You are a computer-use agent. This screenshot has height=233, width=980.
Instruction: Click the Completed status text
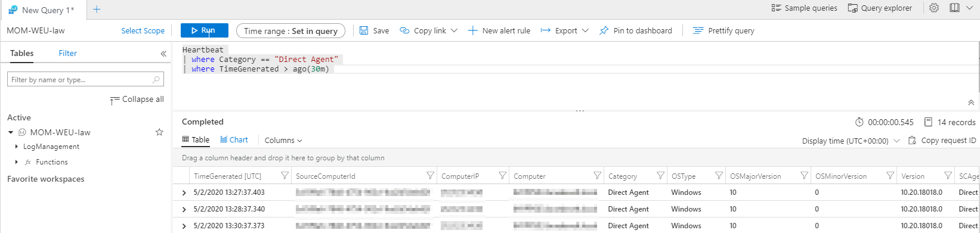tap(203, 122)
